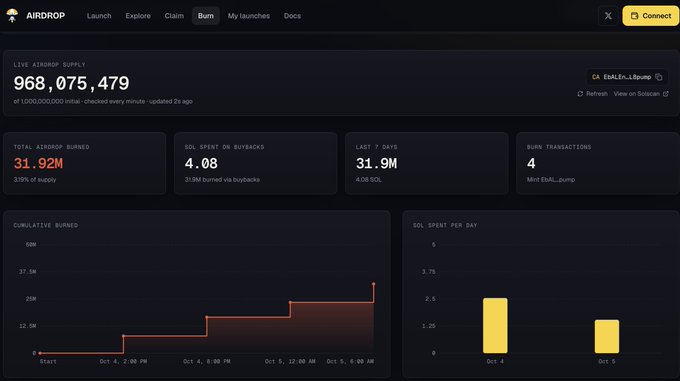Click the 31.92M total burned value

click(38, 163)
